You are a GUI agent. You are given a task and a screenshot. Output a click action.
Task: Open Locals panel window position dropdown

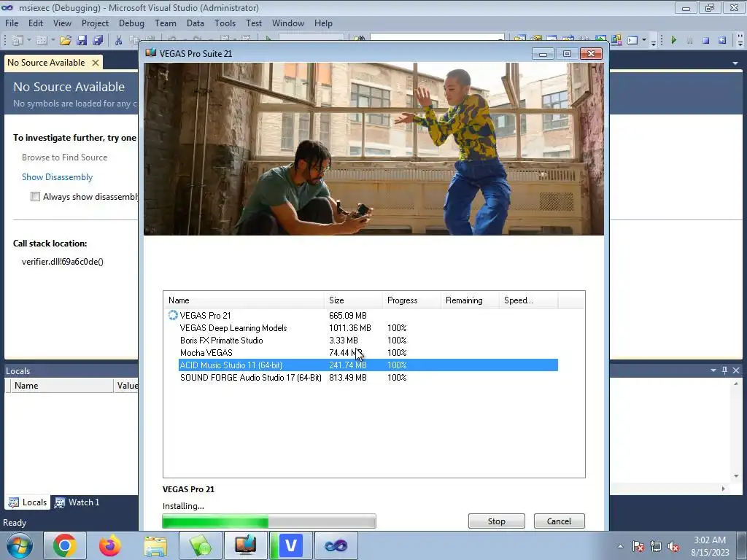tap(713, 370)
